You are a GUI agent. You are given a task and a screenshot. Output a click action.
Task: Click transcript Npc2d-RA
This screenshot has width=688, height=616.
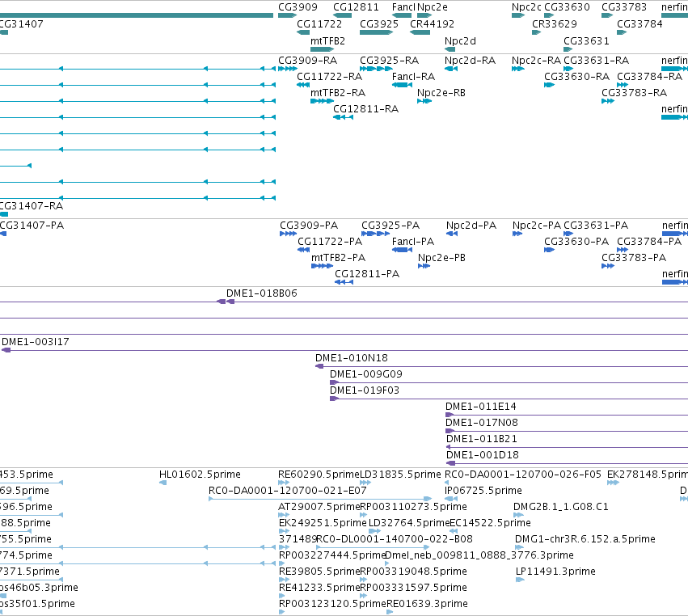[x=470, y=61]
